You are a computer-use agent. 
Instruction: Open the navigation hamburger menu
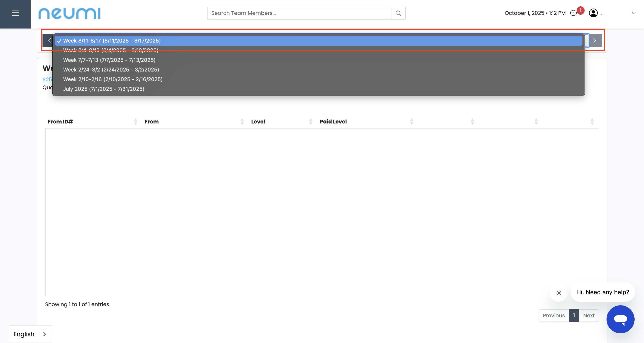tap(15, 13)
